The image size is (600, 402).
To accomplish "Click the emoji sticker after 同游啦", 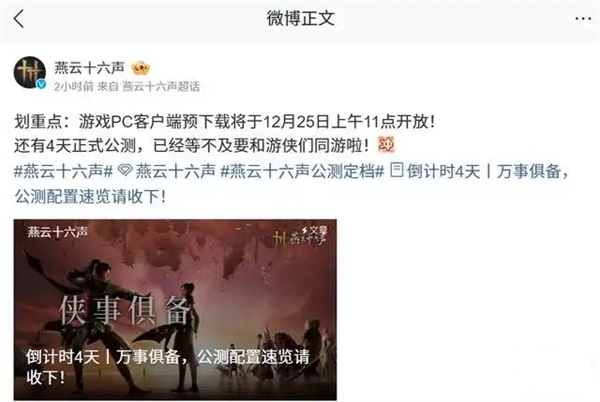I will (x=386, y=145).
